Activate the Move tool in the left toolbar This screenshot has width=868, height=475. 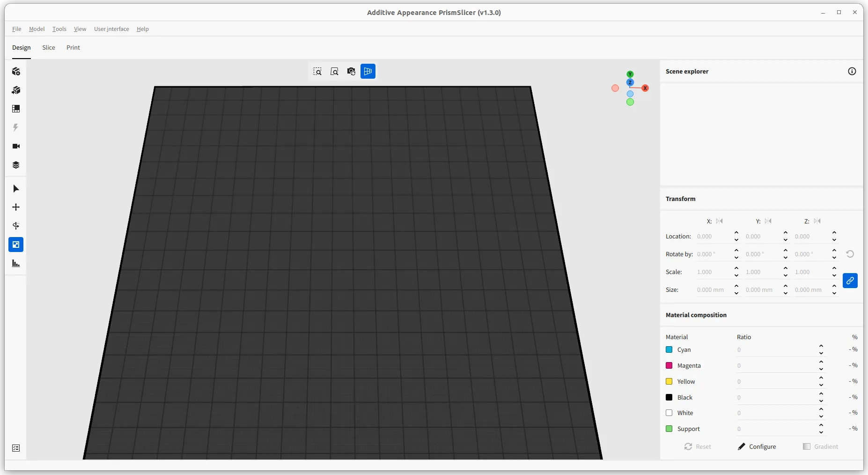point(16,207)
